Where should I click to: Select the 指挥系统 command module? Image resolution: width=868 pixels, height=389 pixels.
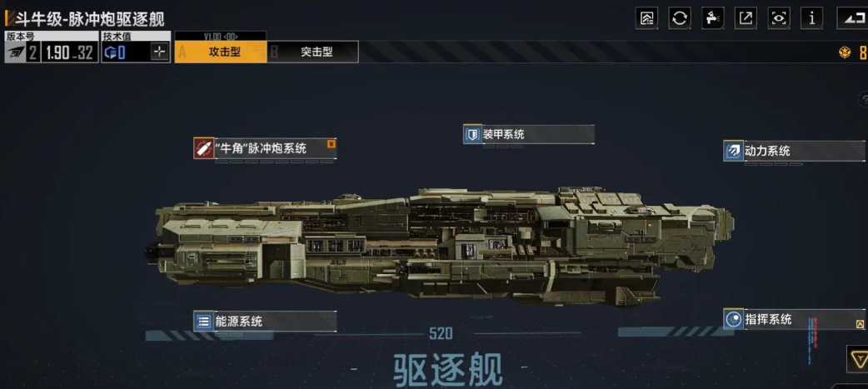click(794, 319)
